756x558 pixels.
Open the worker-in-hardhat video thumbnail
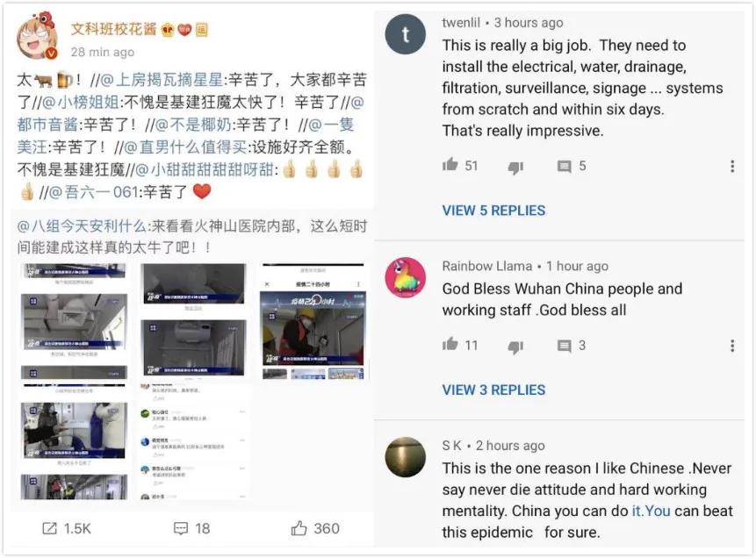pyautogui.click(x=313, y=329)
